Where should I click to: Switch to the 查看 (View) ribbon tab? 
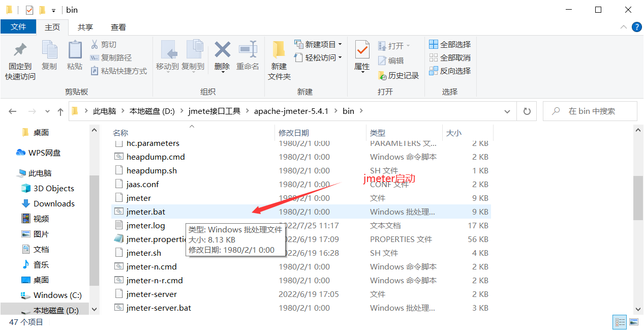[118, 27]
